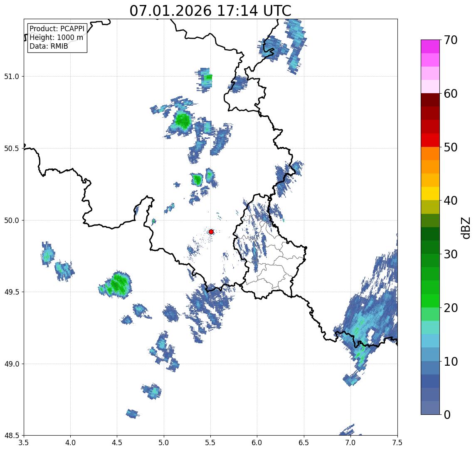Pick the magenta swatch at colorbar top

pyautogui.click(x=430, y=47)
